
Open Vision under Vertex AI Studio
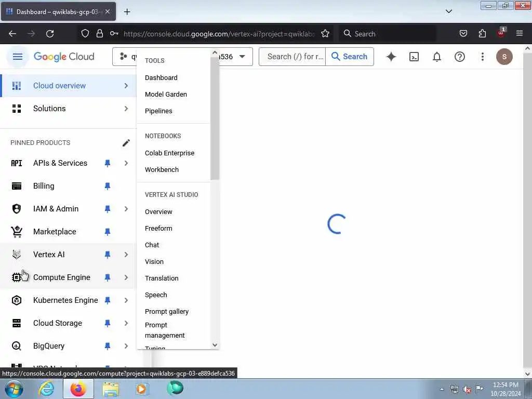click(x=154, y=262)
